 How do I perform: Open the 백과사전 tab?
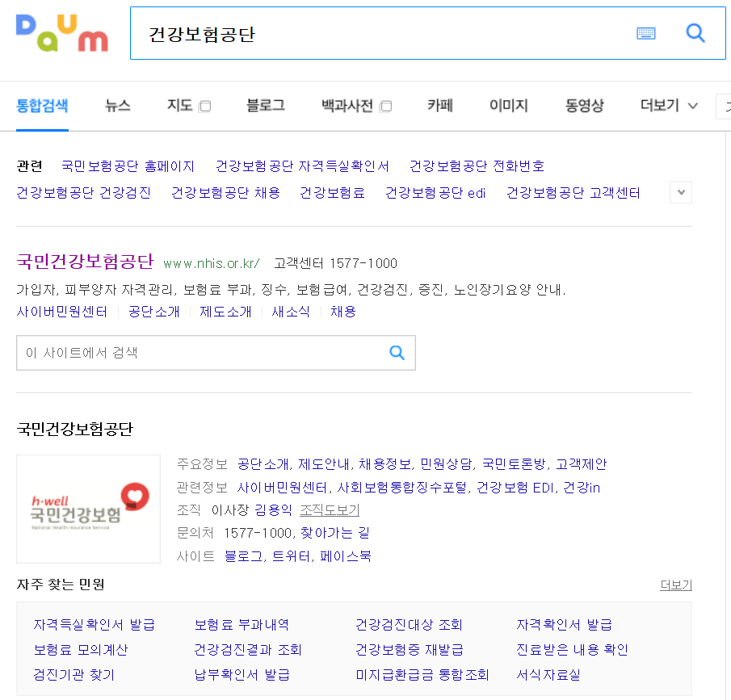[347, 105]
